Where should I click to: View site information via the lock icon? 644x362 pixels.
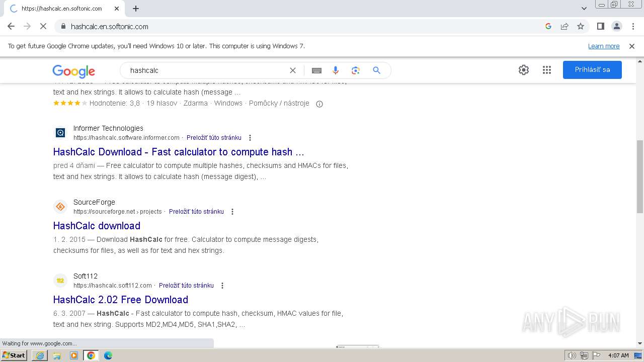(x=63, y=26)
